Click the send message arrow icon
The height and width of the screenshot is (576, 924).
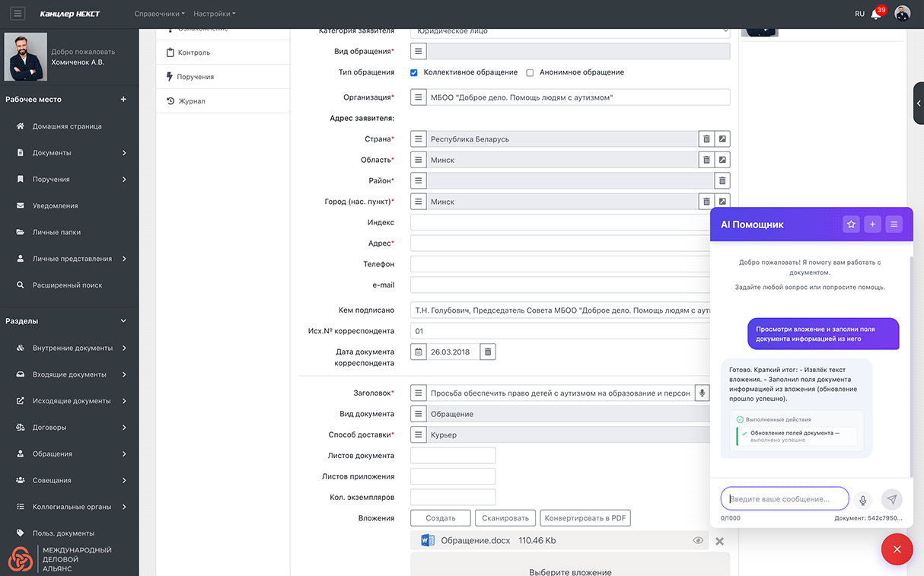point(892,499)
